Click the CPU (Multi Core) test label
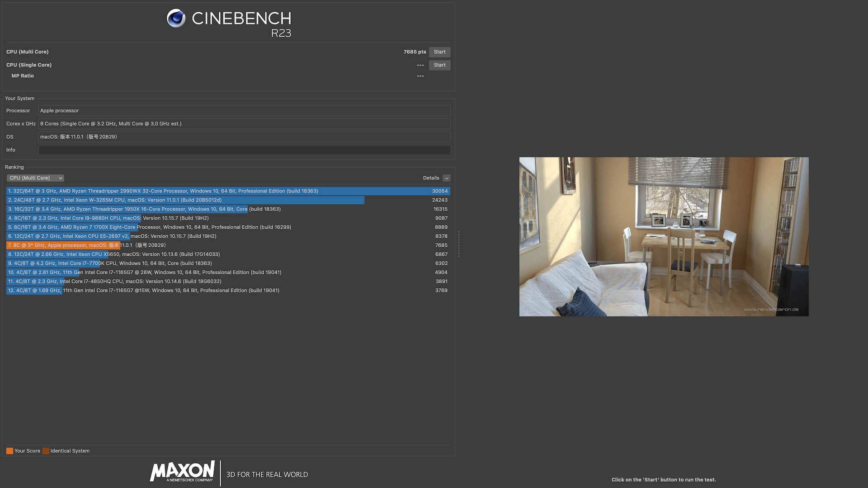Viewport: 868px width, 488px height. (x=28, y=52)
